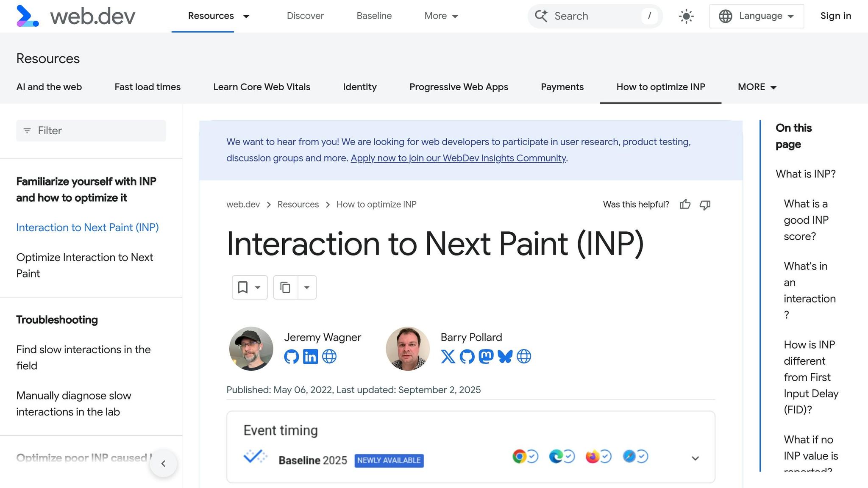Viewport: 868px width, 488px height.
Task: Click Barry Pollard's profile photo
Action: pyautogui.click(x=408, y=349)
